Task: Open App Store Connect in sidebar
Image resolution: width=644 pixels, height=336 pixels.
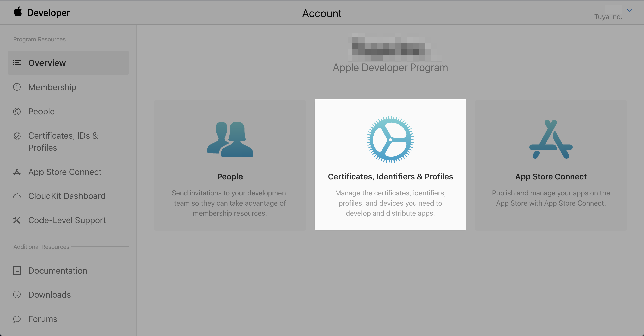Action: (x=65, y=172)
